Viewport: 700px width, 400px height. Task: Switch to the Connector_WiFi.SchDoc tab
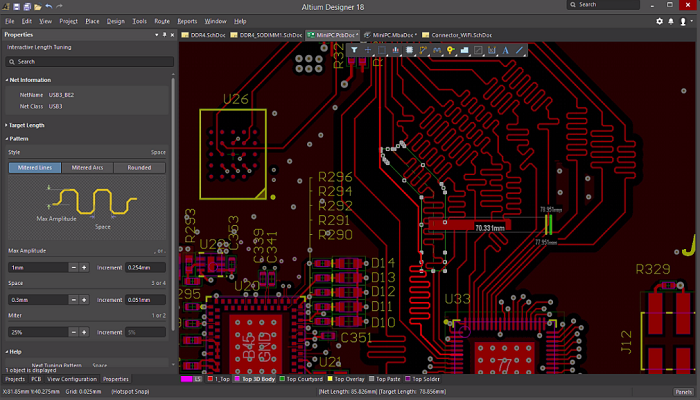pyautogui.click(x=457, y=35)
